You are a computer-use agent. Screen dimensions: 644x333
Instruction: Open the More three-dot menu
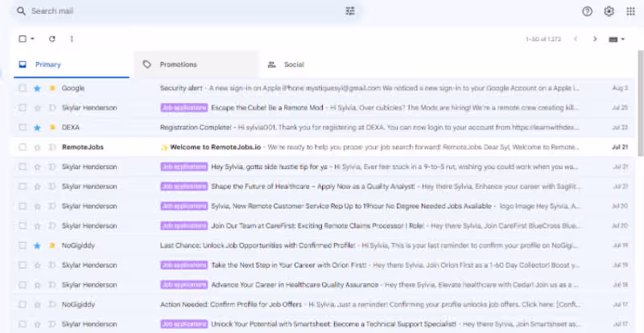(x=72, y=39)
